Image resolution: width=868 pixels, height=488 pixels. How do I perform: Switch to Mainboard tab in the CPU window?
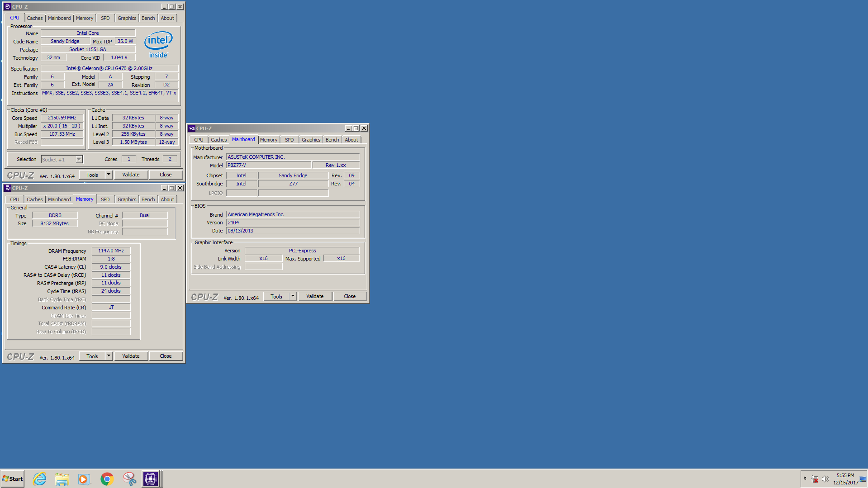click(59, 18)
